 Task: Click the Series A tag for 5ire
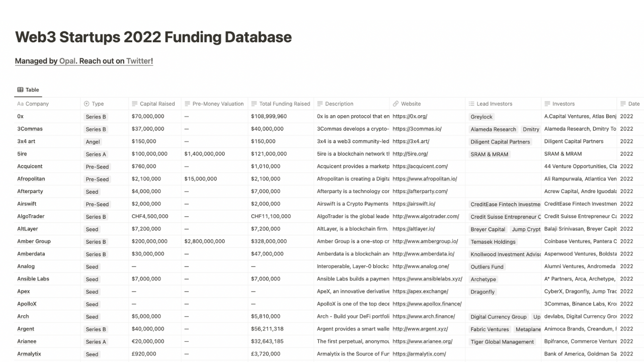point(96,154)
